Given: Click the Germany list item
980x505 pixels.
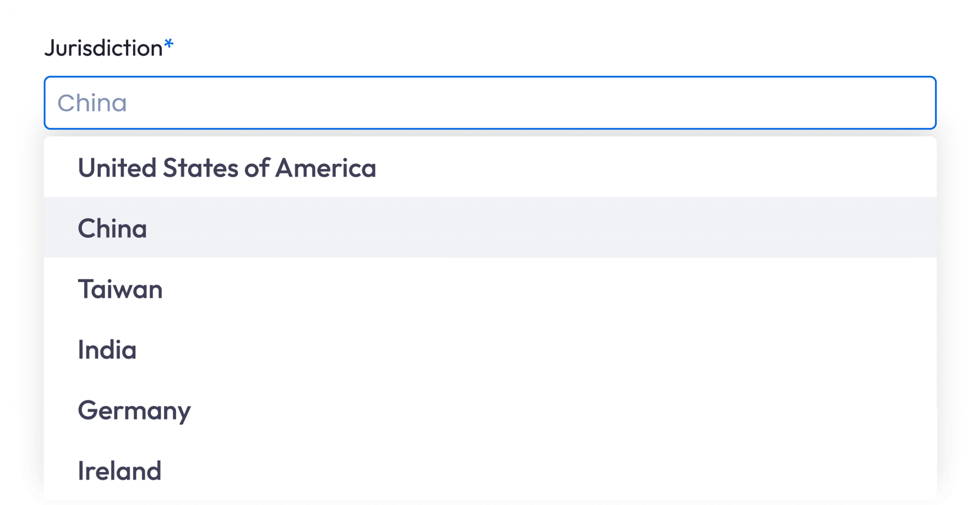Looking at the screenshot, I should [134, 410].
